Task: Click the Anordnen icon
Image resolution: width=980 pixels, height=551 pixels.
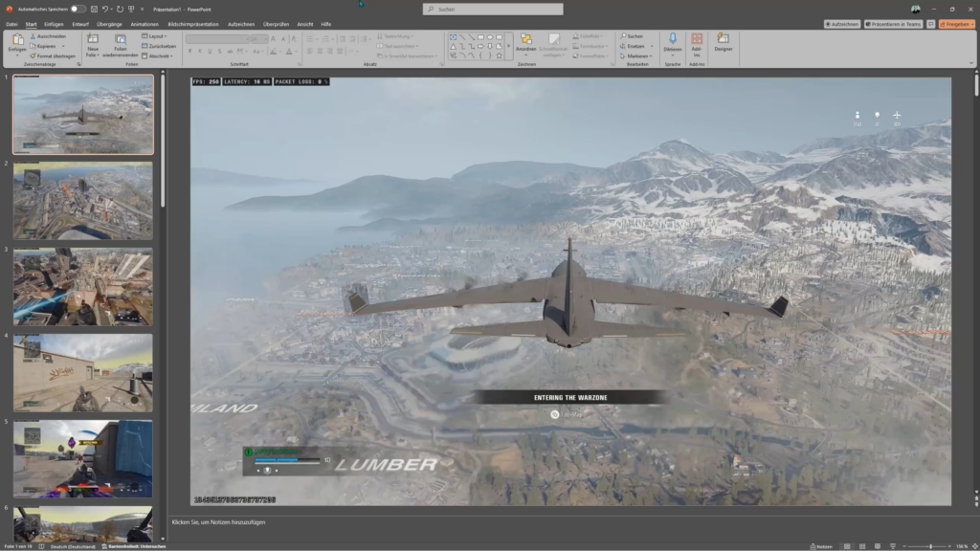Action: (526, 39)
